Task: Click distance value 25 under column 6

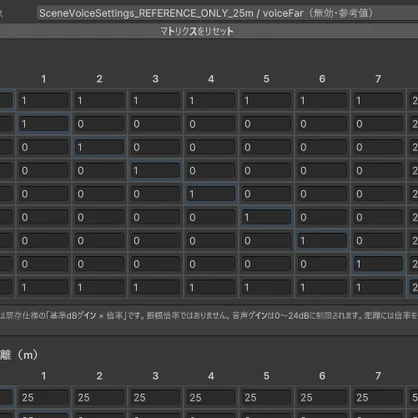Action: [x=322, y=397]
